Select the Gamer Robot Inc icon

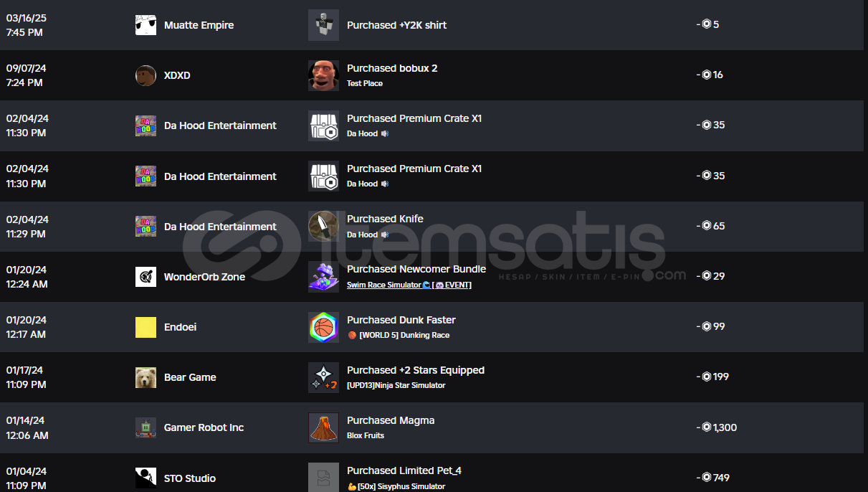146,427
